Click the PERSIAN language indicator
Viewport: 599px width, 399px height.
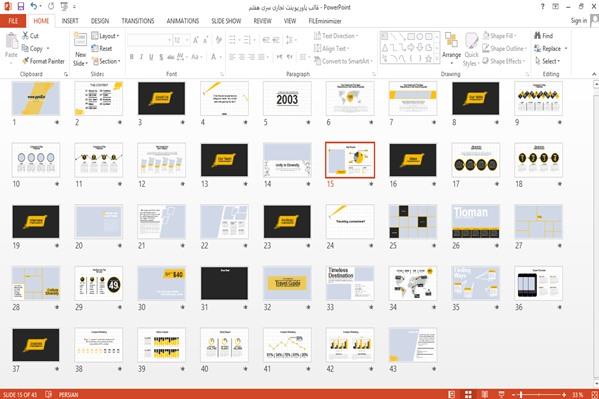68,394
